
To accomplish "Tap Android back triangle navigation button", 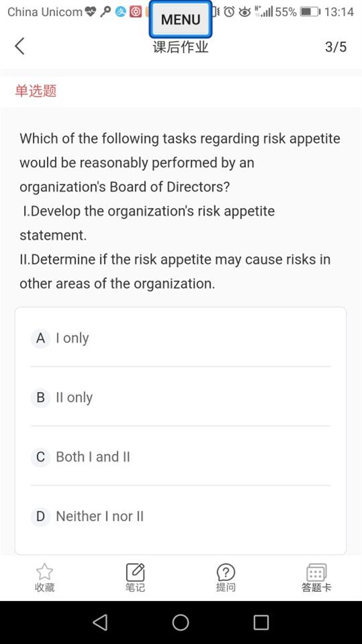I will [x=100, y=623].
